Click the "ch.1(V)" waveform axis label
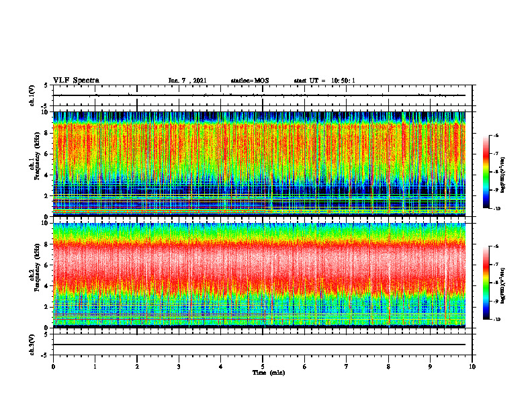Image resolution: width=532 pixels, height=411 pixels. click(32, 95)
